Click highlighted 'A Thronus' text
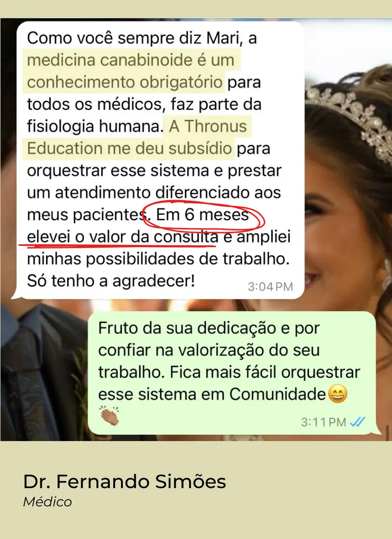The image size is (392, 539). click(x=208, y=126)
